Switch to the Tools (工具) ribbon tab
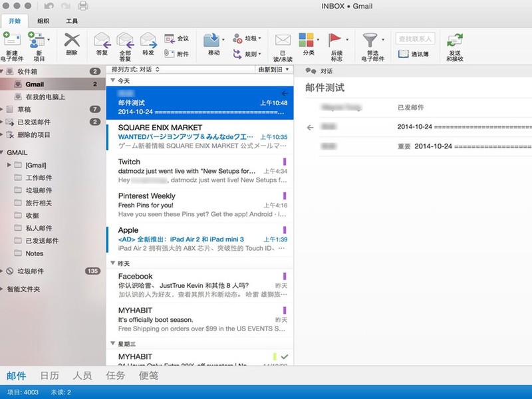 (x=71, y=21)
